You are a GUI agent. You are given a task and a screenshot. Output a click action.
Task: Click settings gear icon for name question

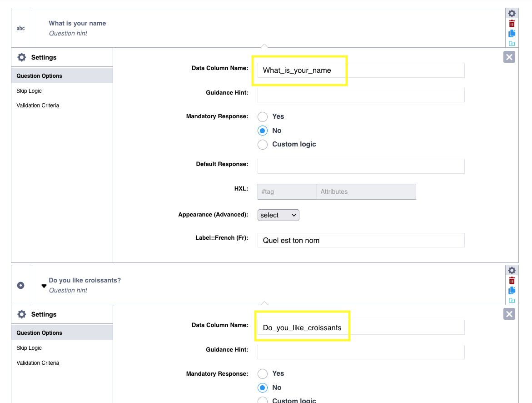[x=512, y=14]
